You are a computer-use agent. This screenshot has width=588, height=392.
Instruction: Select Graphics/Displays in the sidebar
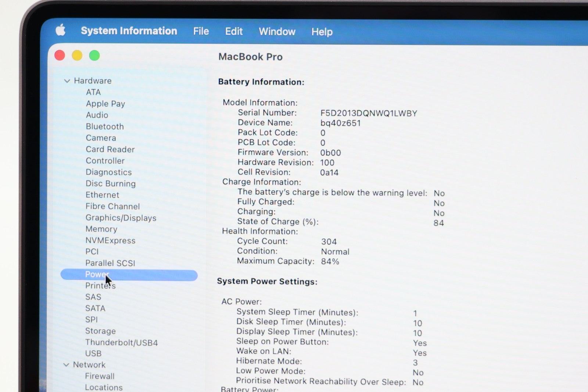coord(121,218)
